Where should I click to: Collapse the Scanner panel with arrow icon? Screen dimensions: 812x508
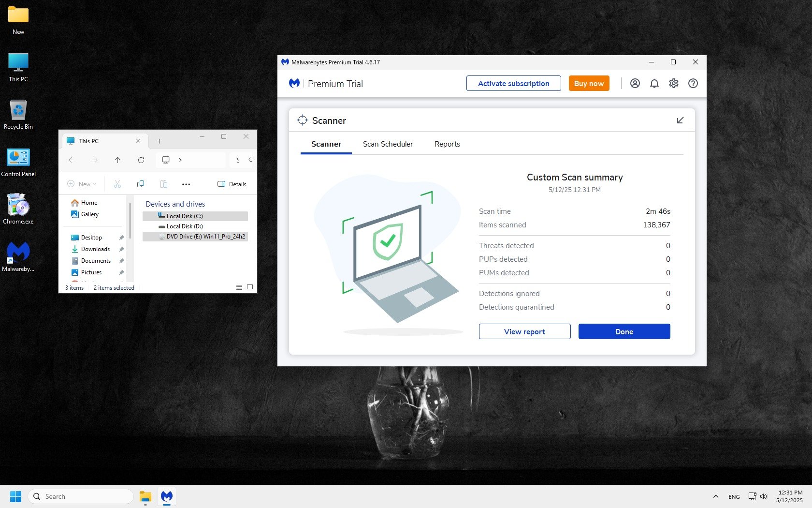coord(680,120)
